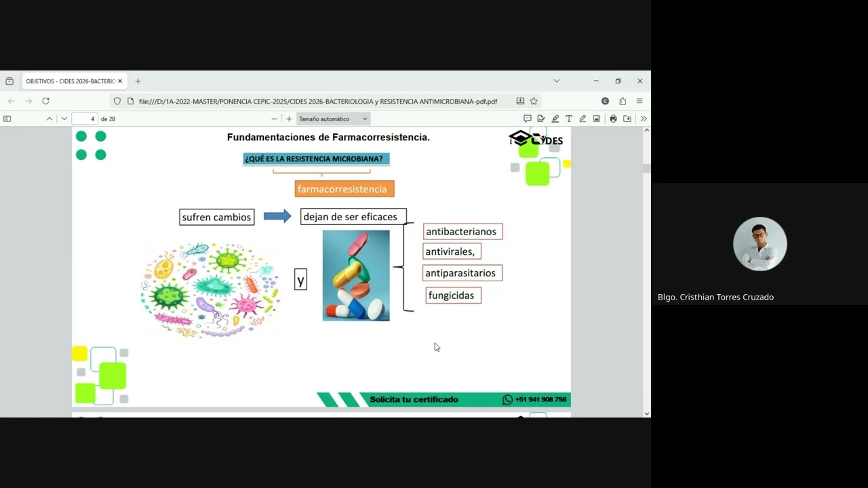Screen dimensions: 868x488
Task: Click the fungicidas box
Action: coord(453,296)
